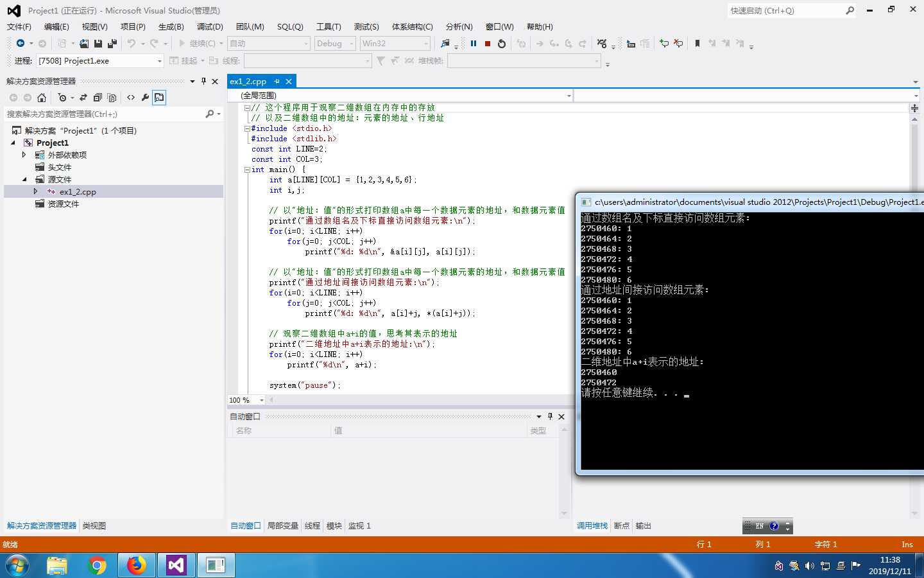Collapse the comment block outlining at line one
The image size is (924, 578).
pyautogui.click(x=247, y=108)
